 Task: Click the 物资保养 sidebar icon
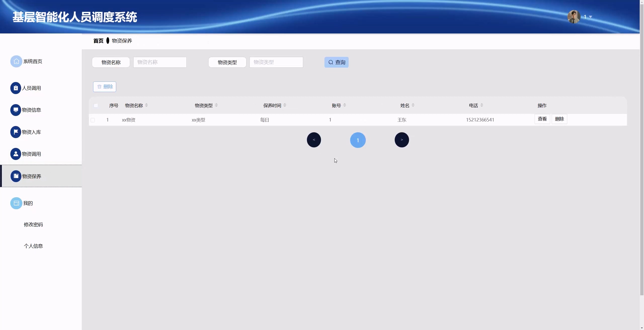point(16,176)
